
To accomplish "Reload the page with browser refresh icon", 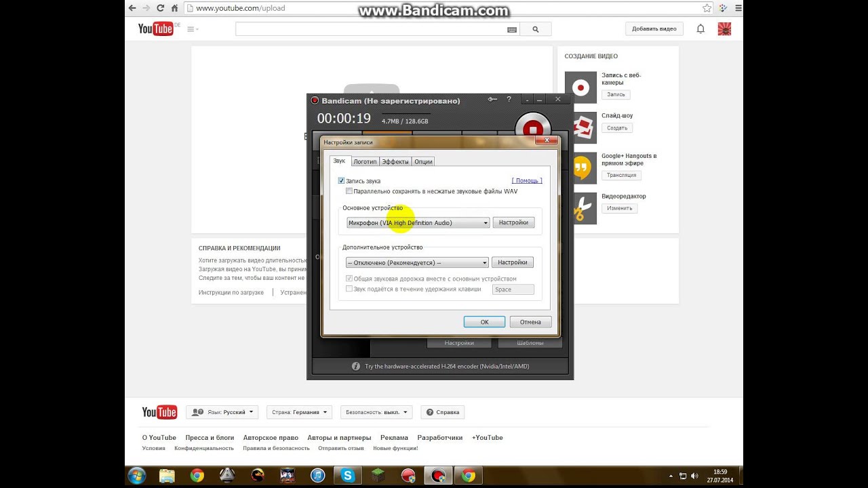I will [161, 8].
